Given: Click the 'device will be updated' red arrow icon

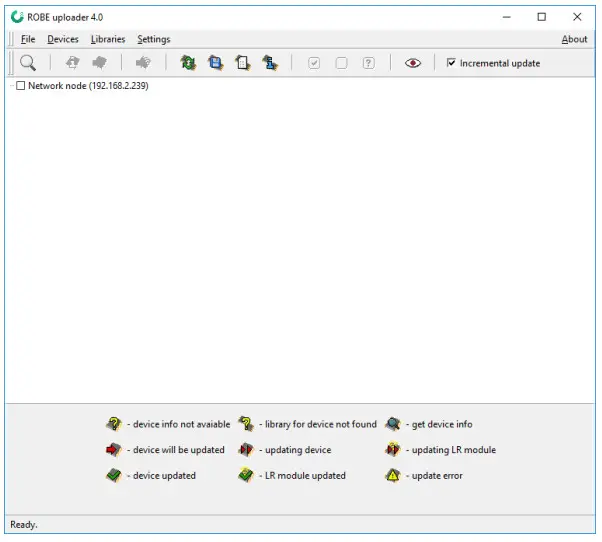Looking at the screenshot, I should coord(114,449).
